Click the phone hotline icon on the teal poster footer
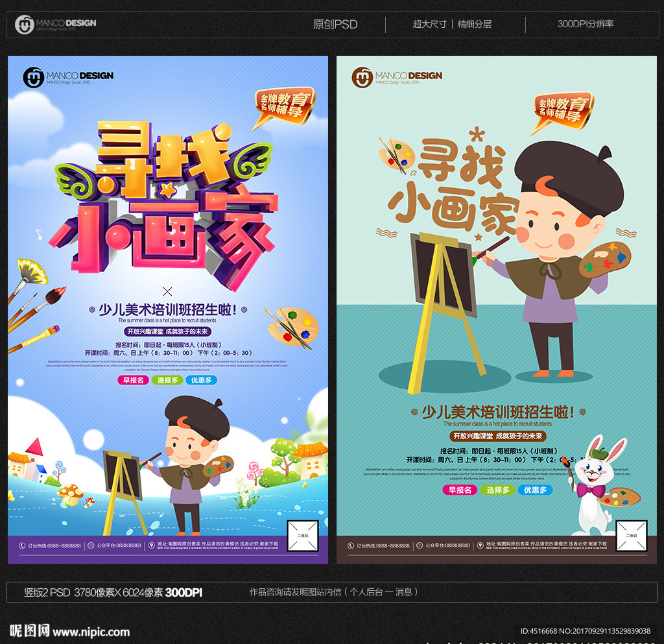Viewport: 664px width, 644px height. point(351,546)
